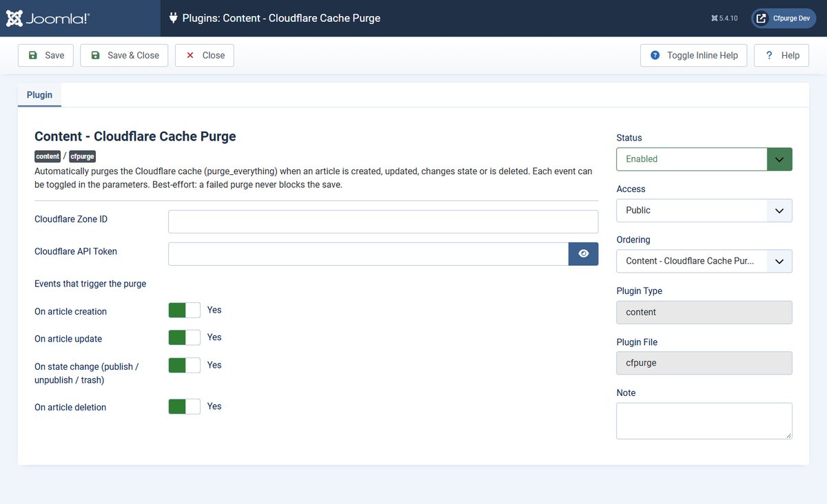This screenshot has width=827, height=504.
Task: Click the 'On article deletion' label text
Action: [70, 407]
